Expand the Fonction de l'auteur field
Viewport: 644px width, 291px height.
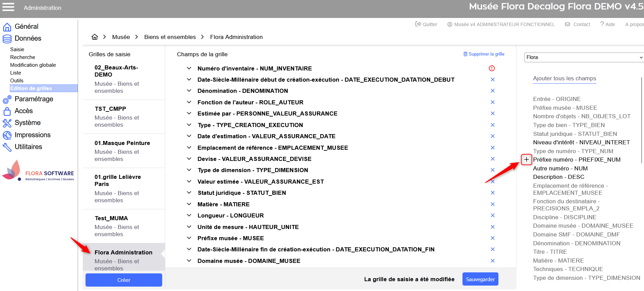click(x=189, y=102)
